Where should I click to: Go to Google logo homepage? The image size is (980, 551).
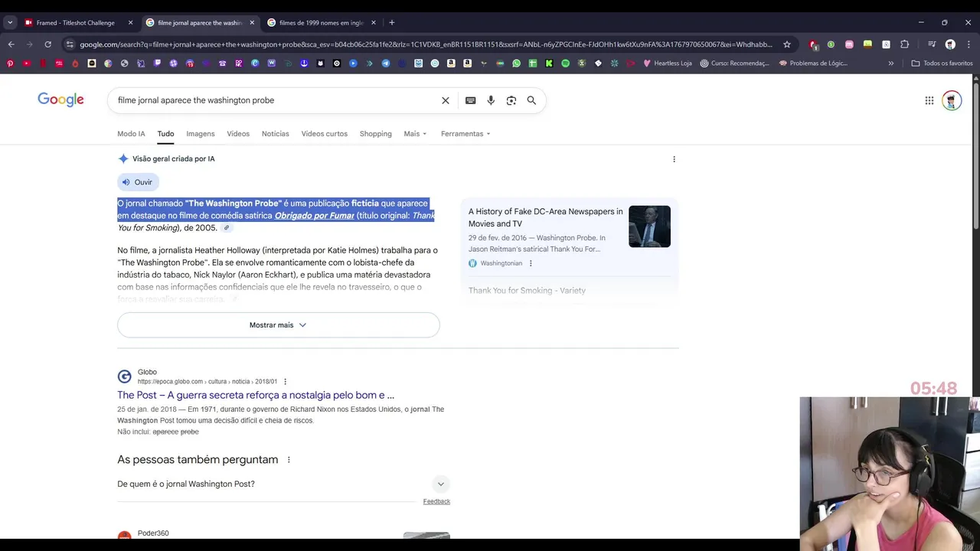point(60,99)
